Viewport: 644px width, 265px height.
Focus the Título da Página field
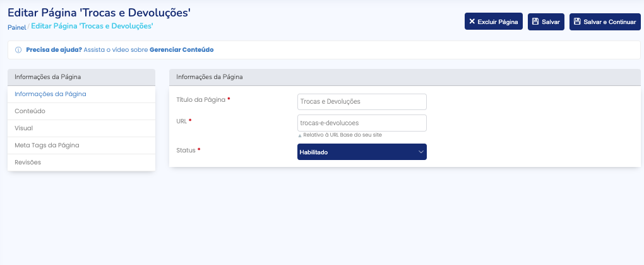[362, 101]
